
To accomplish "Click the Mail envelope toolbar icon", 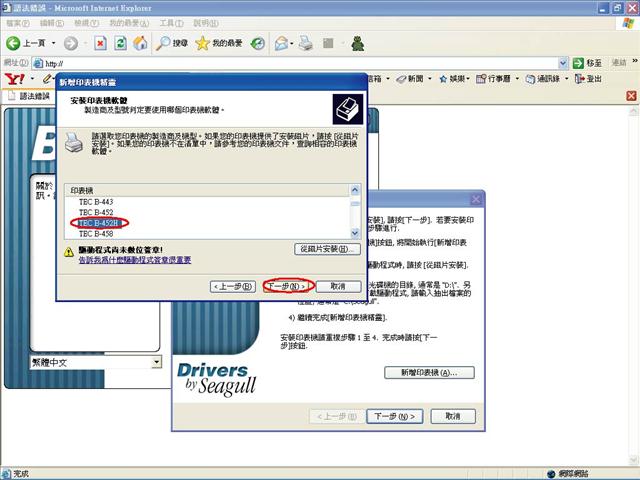I will coord(281,43).
